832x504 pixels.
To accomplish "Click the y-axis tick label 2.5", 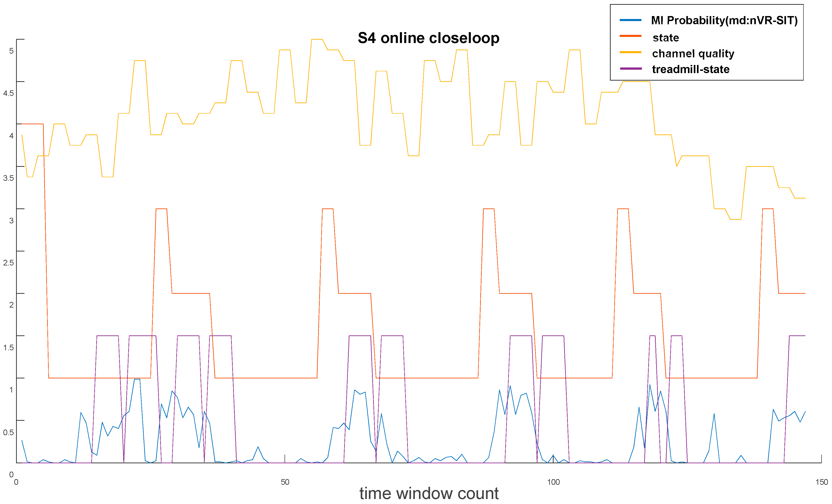I will pos(8,263).
